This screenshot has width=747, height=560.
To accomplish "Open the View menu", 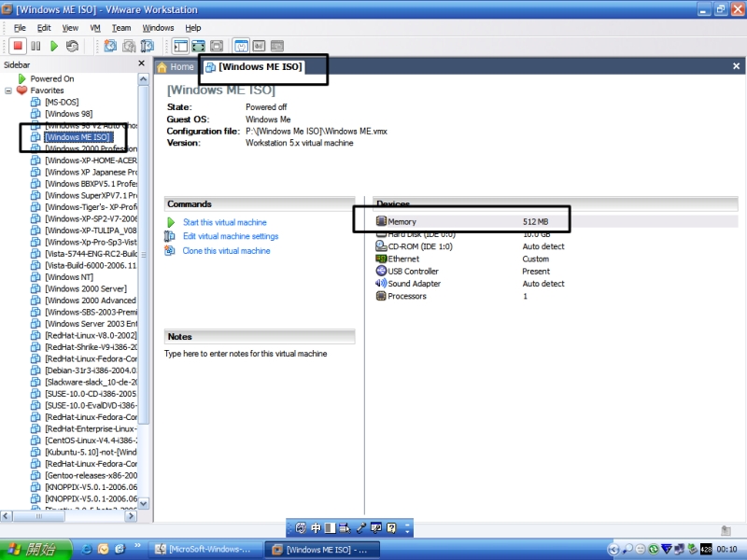I will pyautogui.click(x=70, y=28).
